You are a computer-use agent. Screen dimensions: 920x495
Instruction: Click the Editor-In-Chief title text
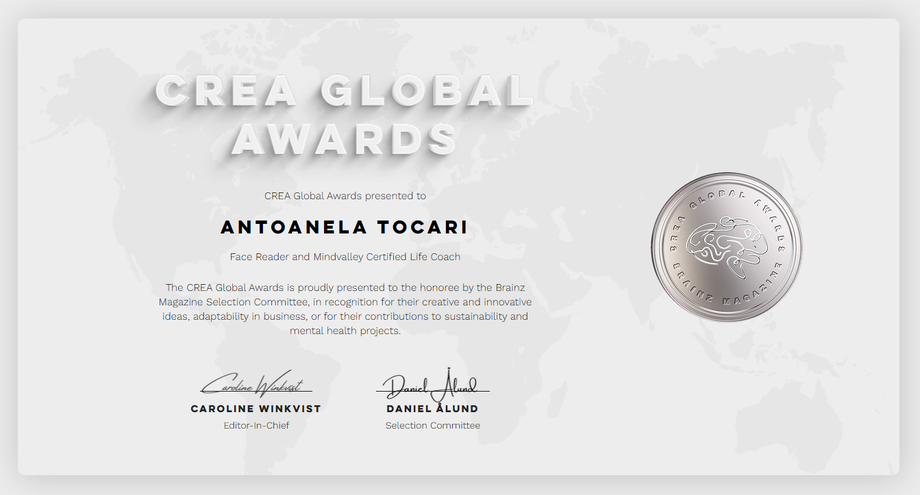click(256, 426)
